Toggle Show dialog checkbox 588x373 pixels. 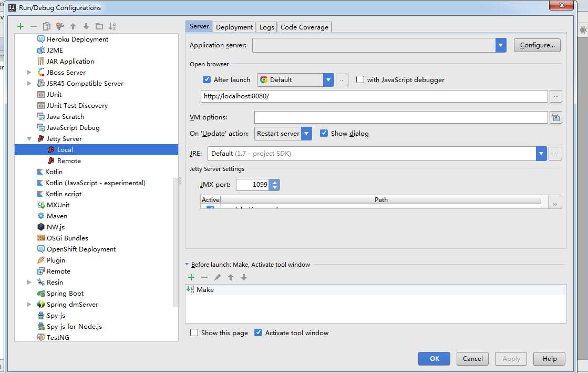tap(324, 133)
